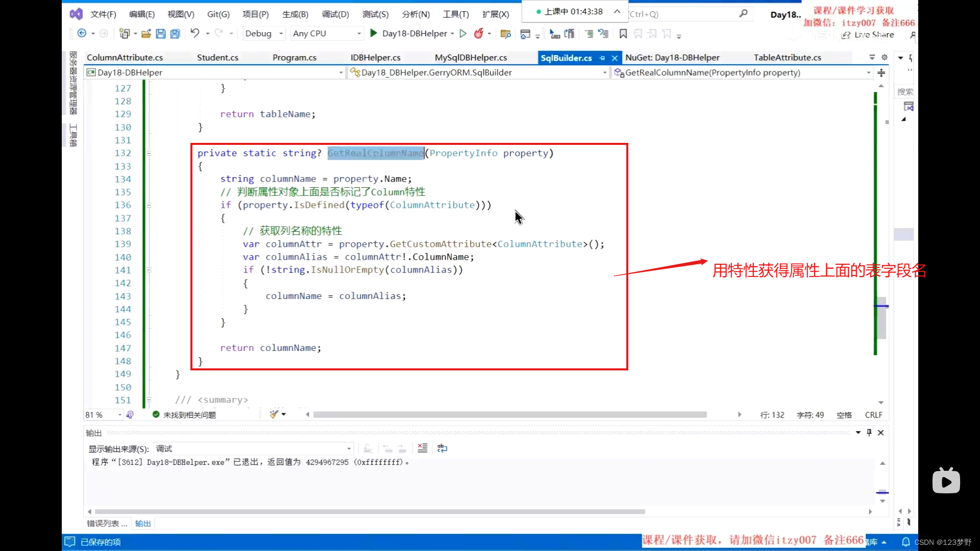
Task: Click the Start Debugging play button
Action: (x=374, y=33)
